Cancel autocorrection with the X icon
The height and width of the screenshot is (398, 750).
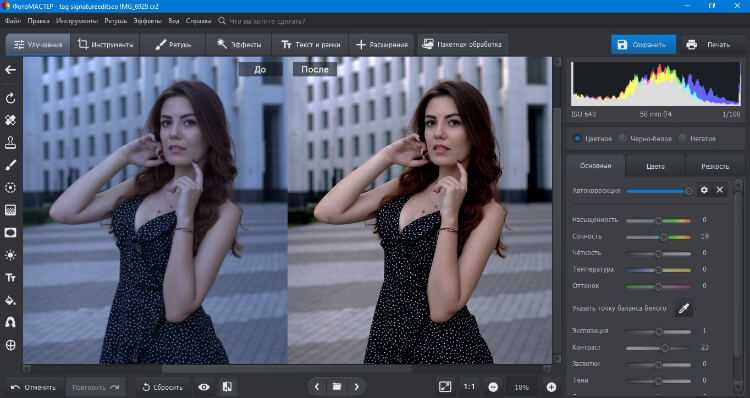[720, 190]
